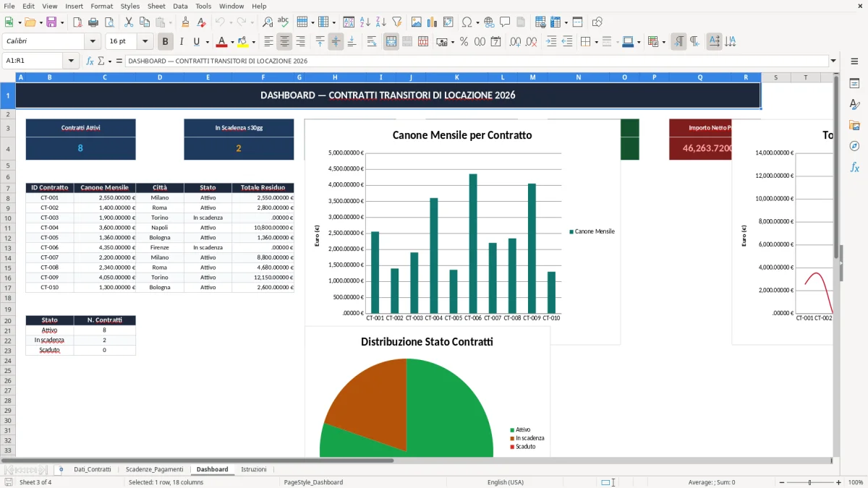Expand the formula bar

click(833, 61)
